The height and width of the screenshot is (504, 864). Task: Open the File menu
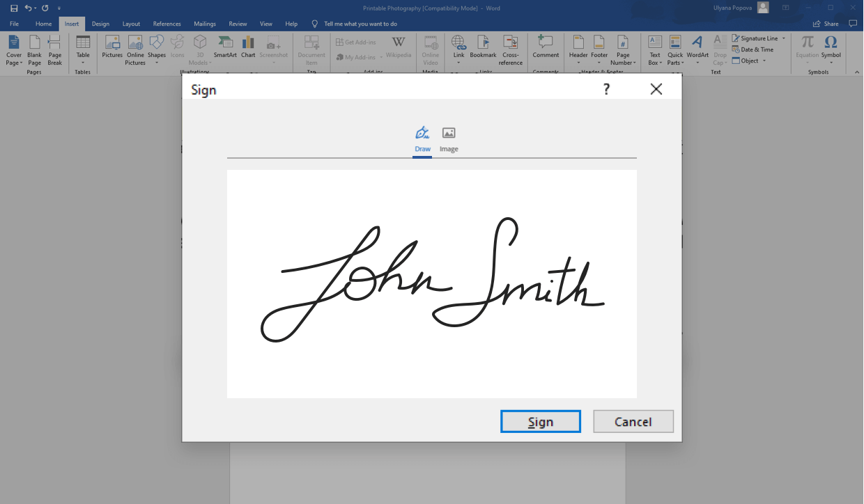[14, 24]
